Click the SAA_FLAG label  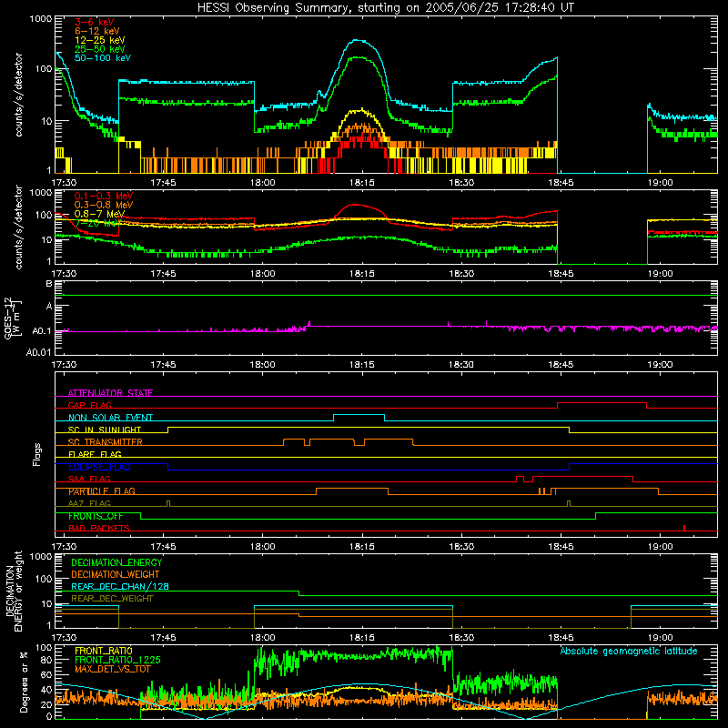[89, 479]
